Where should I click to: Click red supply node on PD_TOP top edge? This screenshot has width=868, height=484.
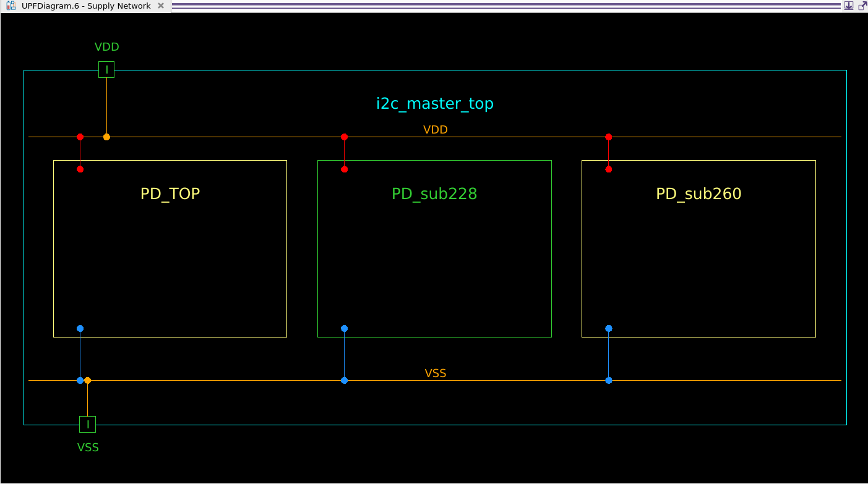[x=80, y=169]
